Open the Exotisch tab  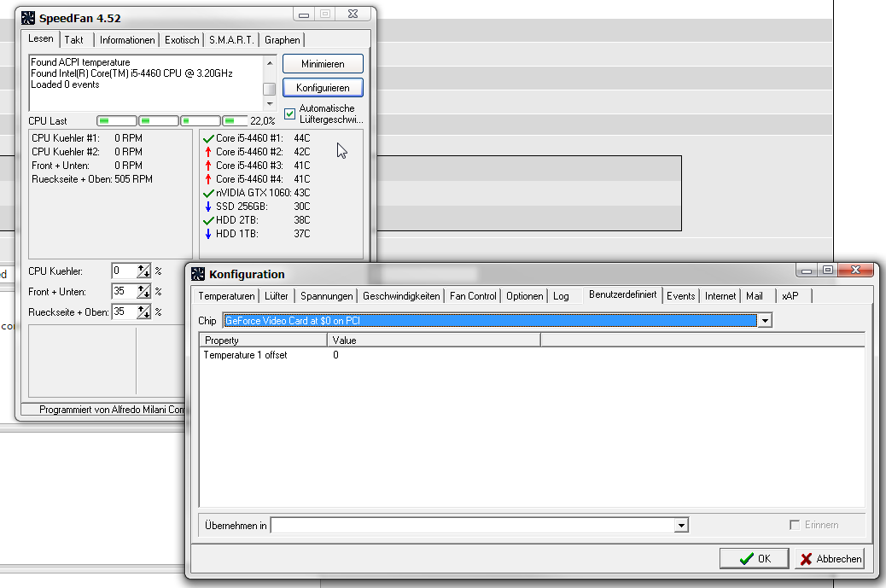pos(182,40)
